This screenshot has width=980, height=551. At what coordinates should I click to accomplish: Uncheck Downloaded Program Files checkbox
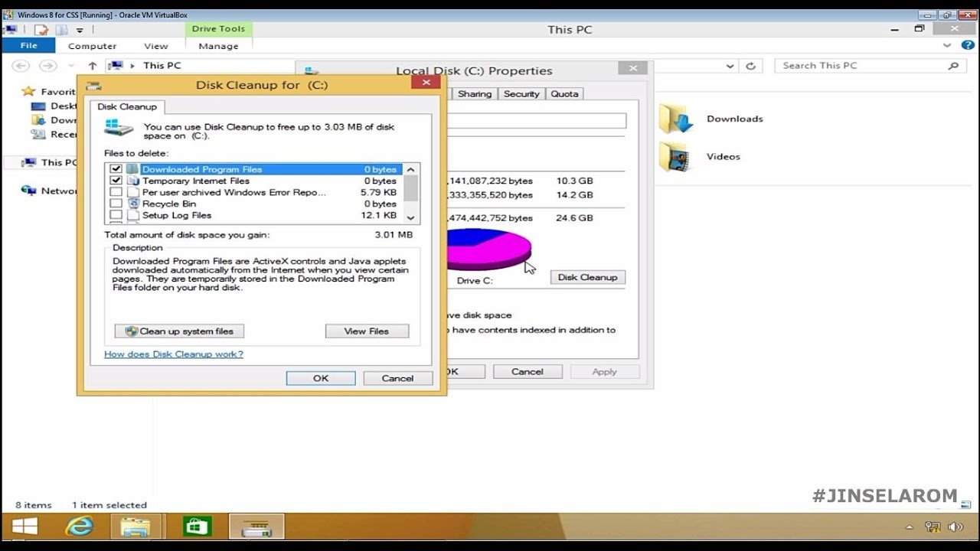click(116, 169)
